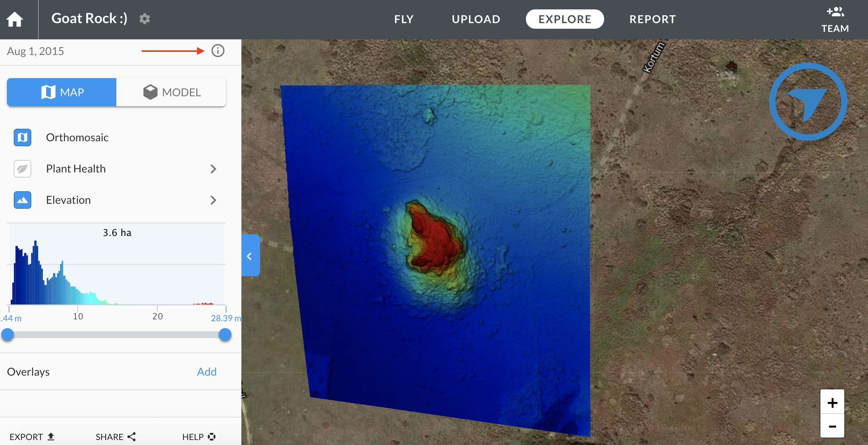Click the max elevation slider handle
The image size is (868, 445).
coord(225,334)
